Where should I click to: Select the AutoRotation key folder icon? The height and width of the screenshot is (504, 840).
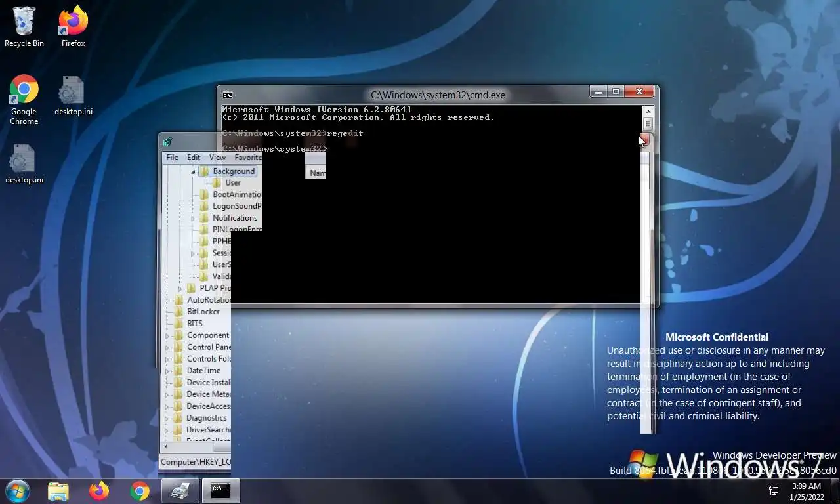click(x=178, y=300)
